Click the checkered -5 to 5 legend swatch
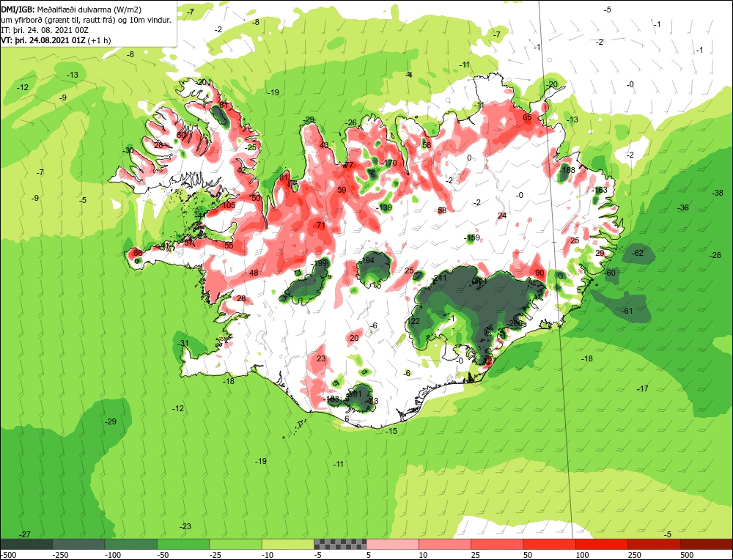733x560 pixels. point(340,544)
